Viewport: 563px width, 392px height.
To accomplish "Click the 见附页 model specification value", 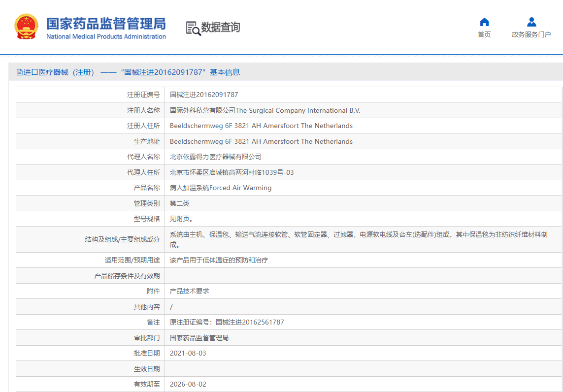I will tap(181, 219).
